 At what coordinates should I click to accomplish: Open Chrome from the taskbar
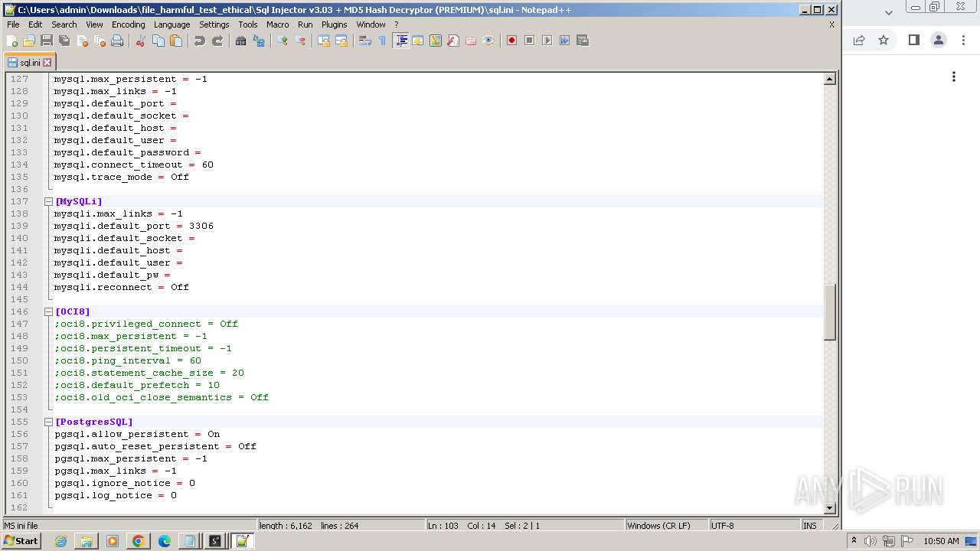tap(138, 541)
